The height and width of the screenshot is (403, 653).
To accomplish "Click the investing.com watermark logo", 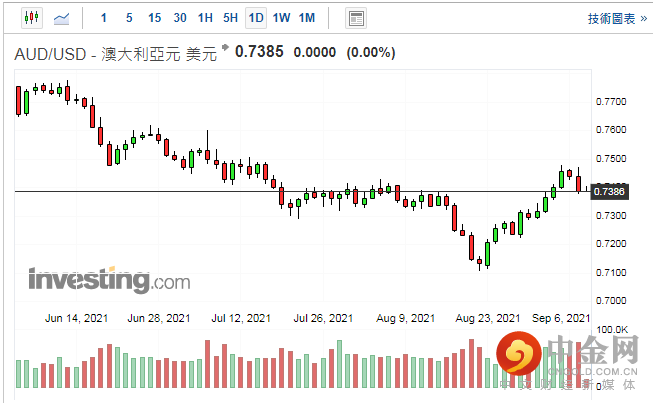I will 109,279.
